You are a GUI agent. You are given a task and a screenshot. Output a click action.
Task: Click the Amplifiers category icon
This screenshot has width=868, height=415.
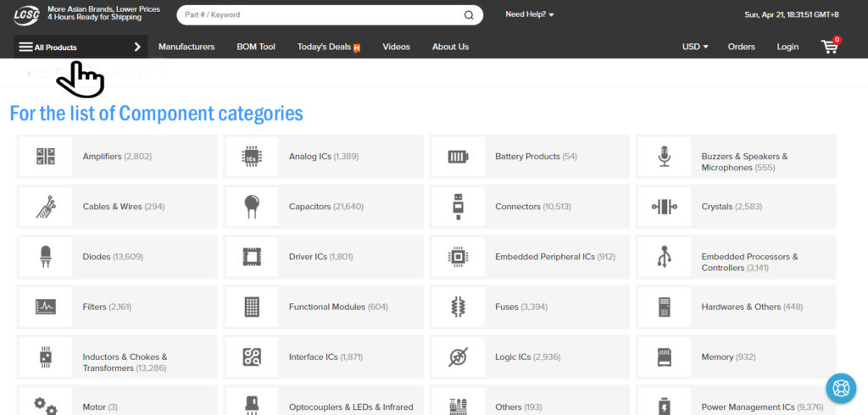pyautogui.click(x=46, y=157)
